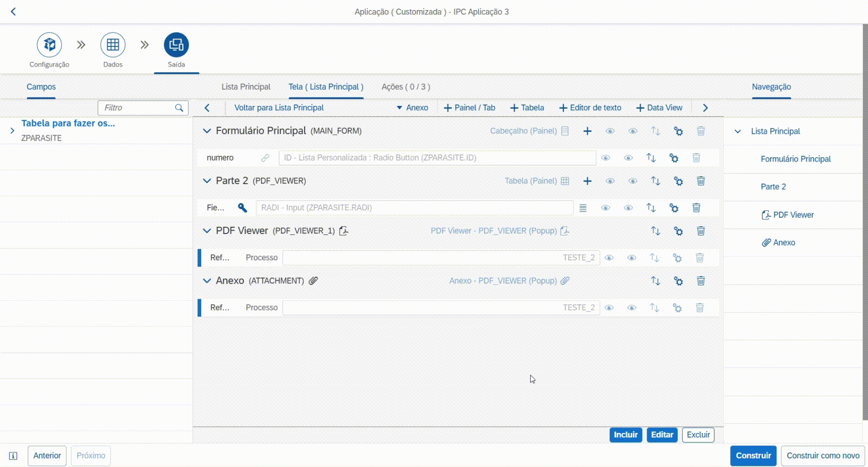The height and width of the screenshot is (467, 868).
Task: Open the Dados step grid icon
Action: click(x=113, y=45)
